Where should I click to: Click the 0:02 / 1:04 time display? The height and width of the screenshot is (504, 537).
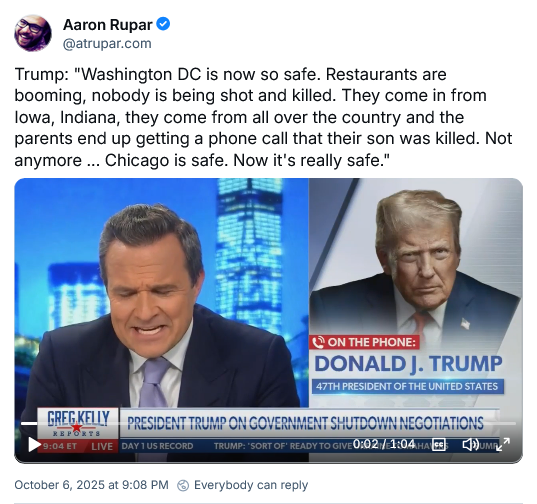(x=384, y=444)
